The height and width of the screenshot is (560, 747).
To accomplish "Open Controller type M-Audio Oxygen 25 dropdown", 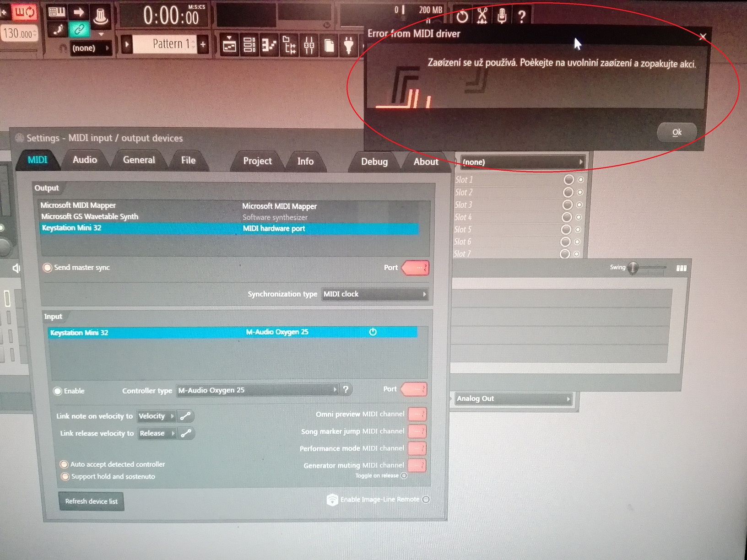I will 258,390.
